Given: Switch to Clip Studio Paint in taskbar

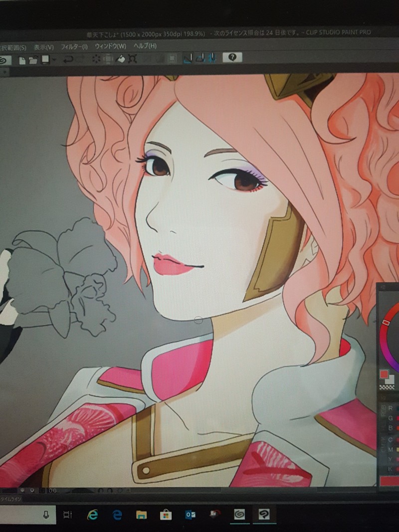Looking at the screenshot, I should pyautogui.click(x=264, y=515).
